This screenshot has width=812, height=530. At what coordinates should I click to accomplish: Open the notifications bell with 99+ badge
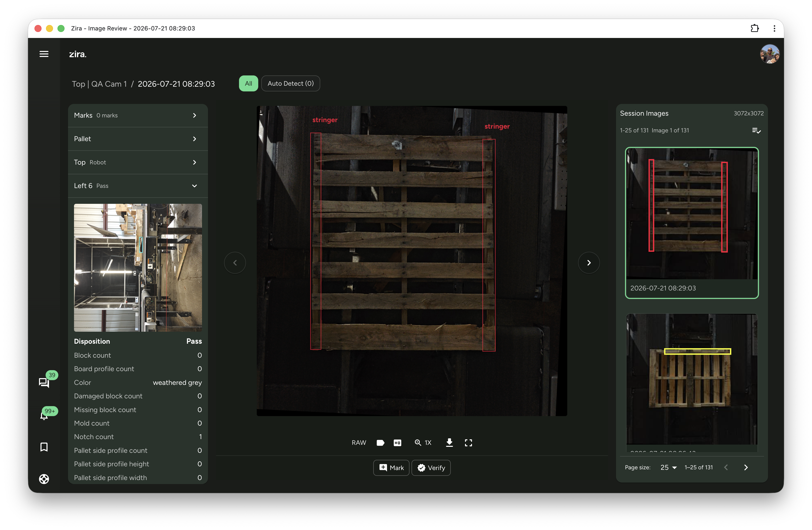[44, 415]
